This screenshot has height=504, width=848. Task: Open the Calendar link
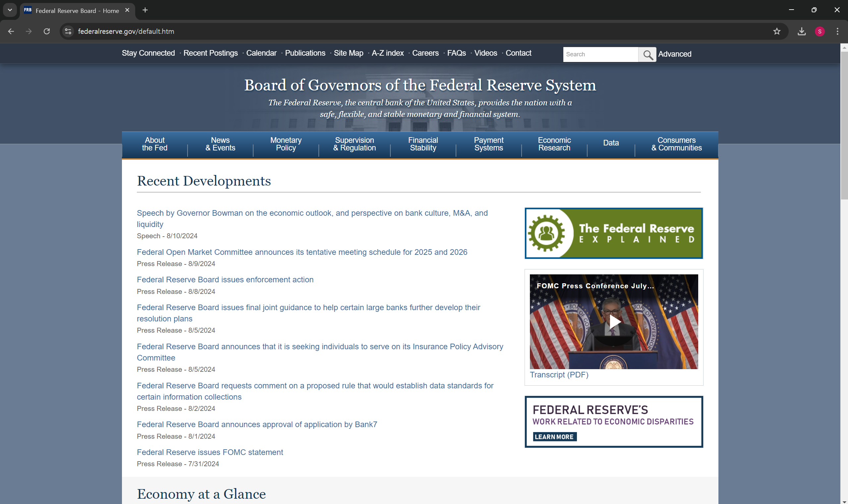tap(261, 53)
